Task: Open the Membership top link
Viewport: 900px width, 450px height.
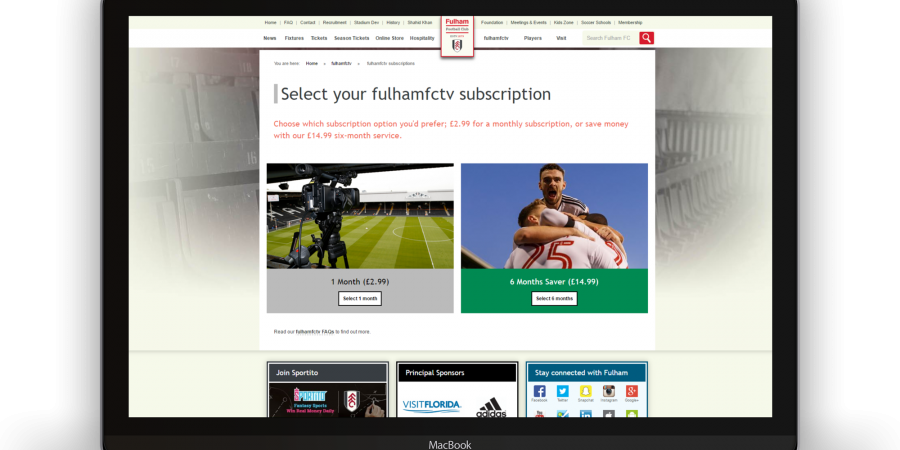Action: [x=630, y=22]
